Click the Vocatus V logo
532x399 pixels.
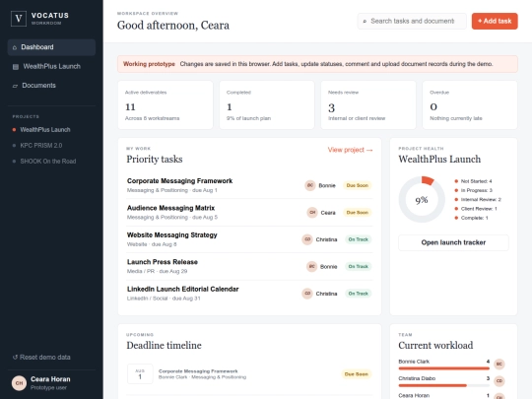point(19,19)
